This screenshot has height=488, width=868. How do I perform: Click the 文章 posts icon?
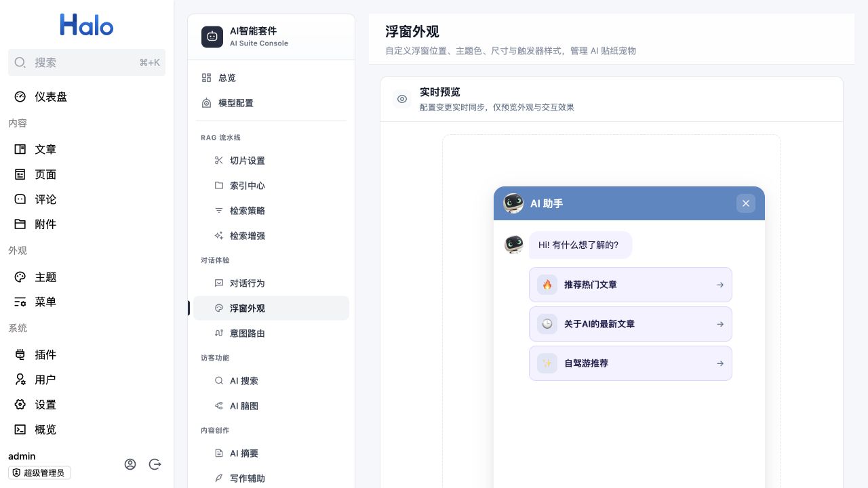click(x=20, y=149)
